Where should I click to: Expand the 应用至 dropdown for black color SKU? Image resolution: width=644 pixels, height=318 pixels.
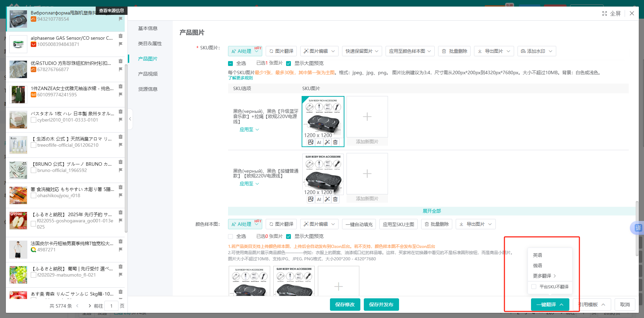click(249, 129)
